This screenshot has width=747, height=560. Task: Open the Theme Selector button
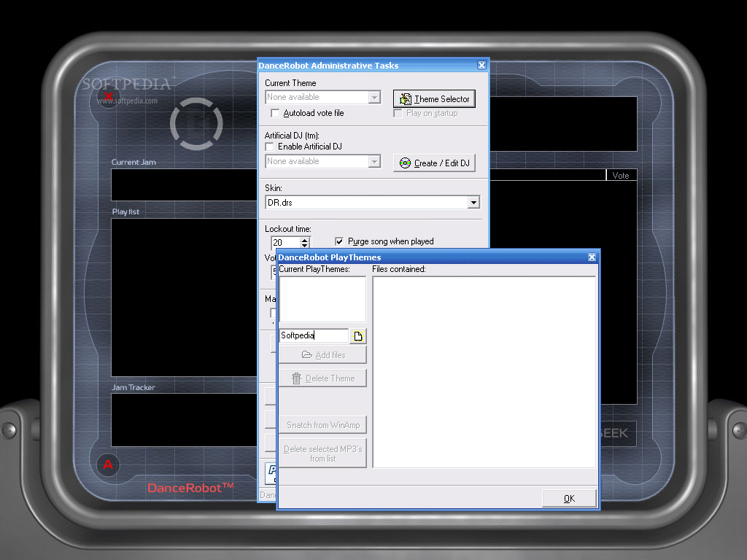[x=434, y=99]
